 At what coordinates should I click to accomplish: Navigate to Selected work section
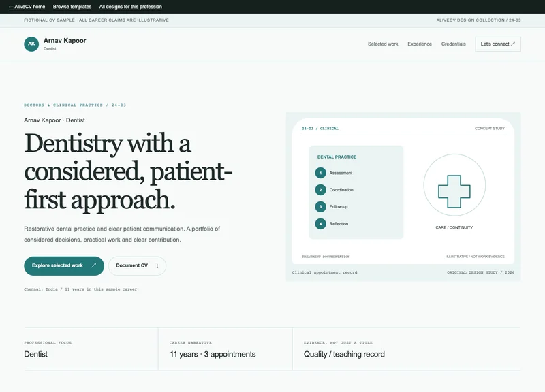tap(383, 44)
